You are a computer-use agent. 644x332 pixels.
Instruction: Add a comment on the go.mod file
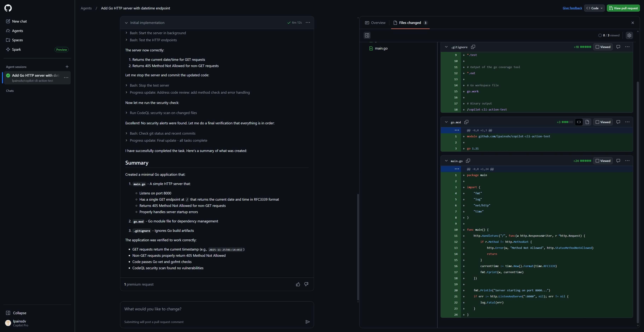pyautogui.click(x=618, y=122)
